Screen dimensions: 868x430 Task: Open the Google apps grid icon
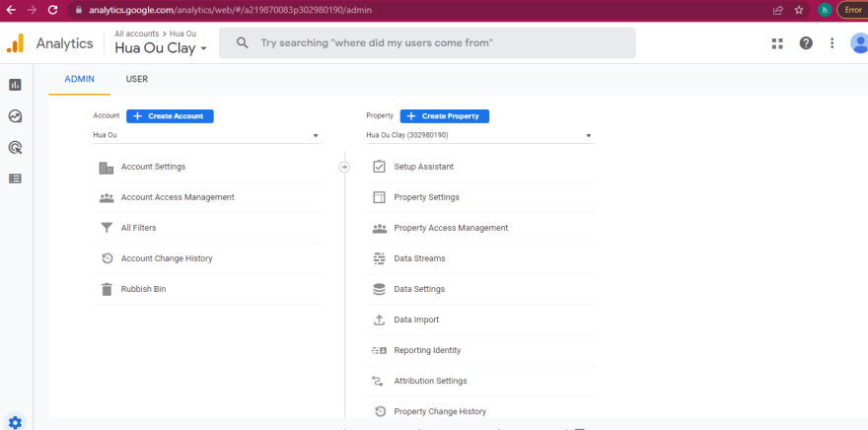pos(777,43)
